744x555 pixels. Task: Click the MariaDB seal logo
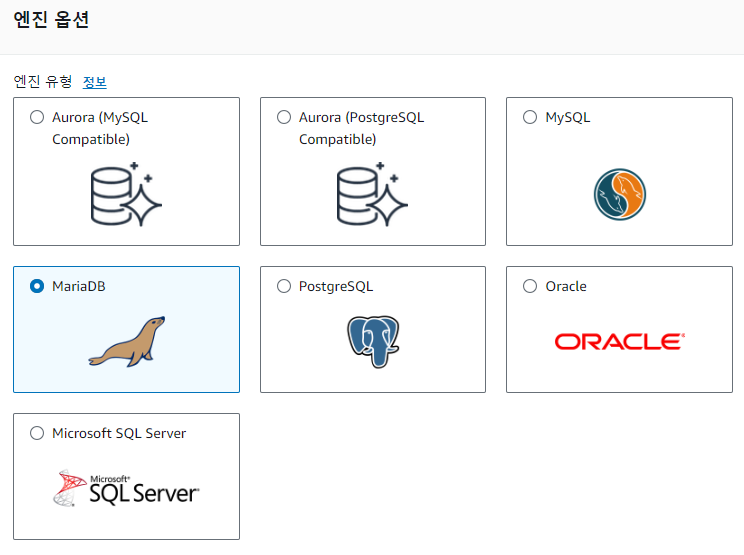pos(127,342)
